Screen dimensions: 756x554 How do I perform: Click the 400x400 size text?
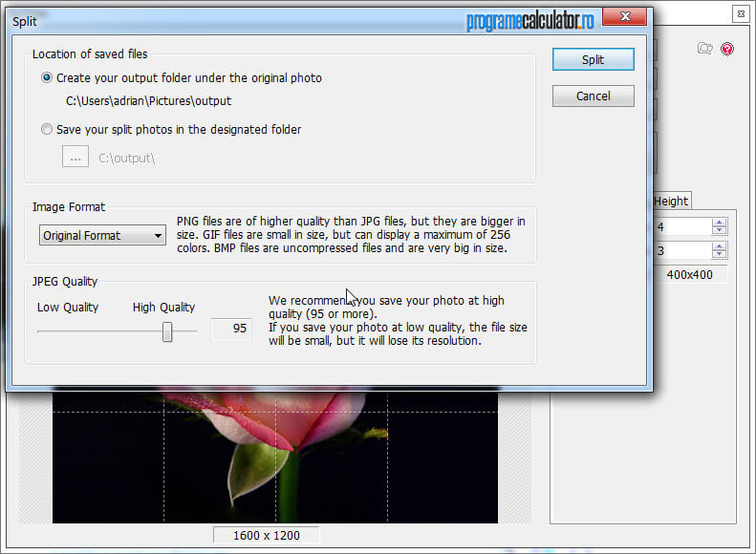tap(689, 274)
